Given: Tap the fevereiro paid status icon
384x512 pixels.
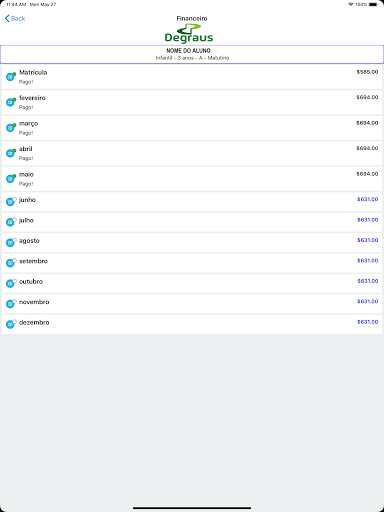Looking at the screenshot, I should (x=11, y=102).
